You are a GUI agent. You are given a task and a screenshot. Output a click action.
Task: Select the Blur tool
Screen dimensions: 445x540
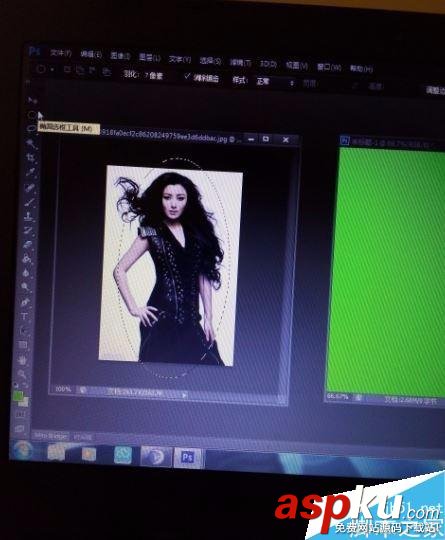[27, 273]
